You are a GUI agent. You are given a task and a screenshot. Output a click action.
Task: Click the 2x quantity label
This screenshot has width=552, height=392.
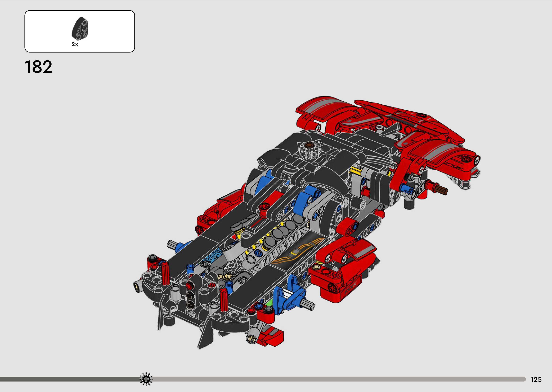[x=75, y=44]
